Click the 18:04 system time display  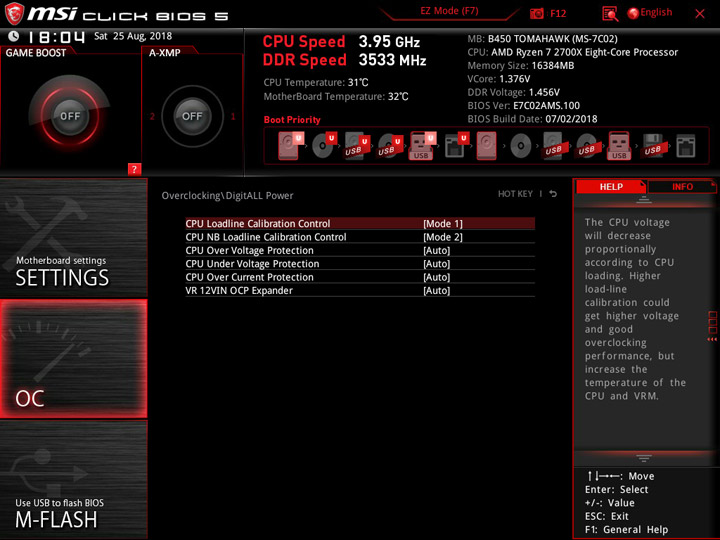tap(56, 37)
